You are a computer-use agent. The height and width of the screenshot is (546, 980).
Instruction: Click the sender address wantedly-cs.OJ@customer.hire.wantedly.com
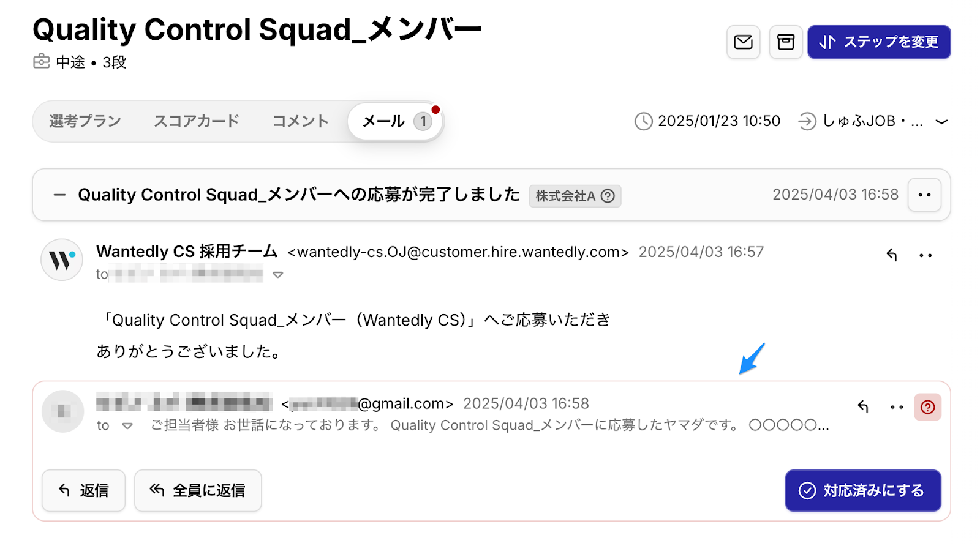pyautogui.click(x=458, y=252)
